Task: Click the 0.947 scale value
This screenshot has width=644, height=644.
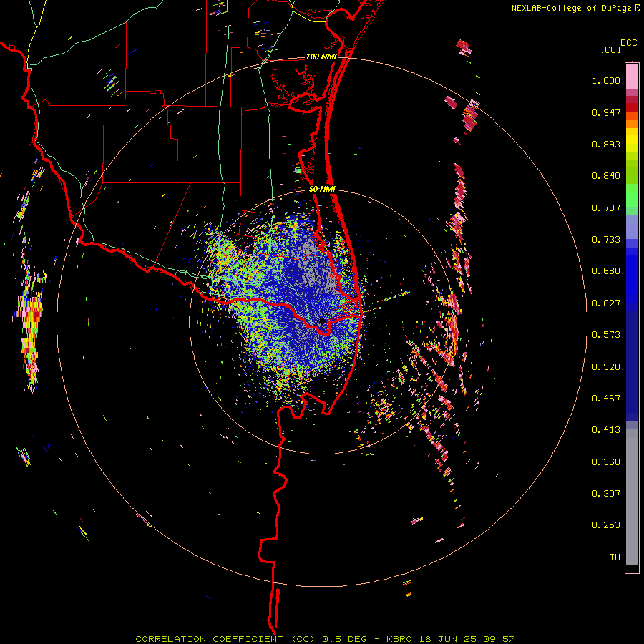Action: click(606, 112)
